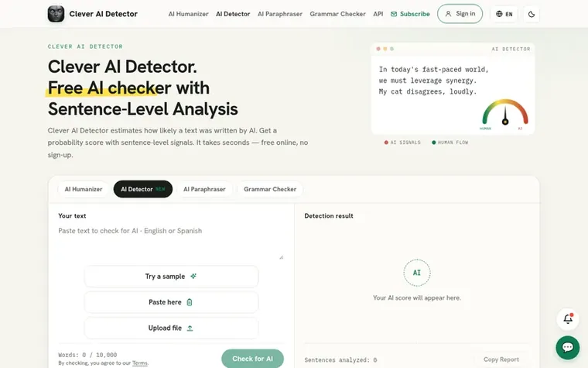Screen dimensions: 588x368
Task: Select the AI Detector tool tab
Action: pos(143,189)
